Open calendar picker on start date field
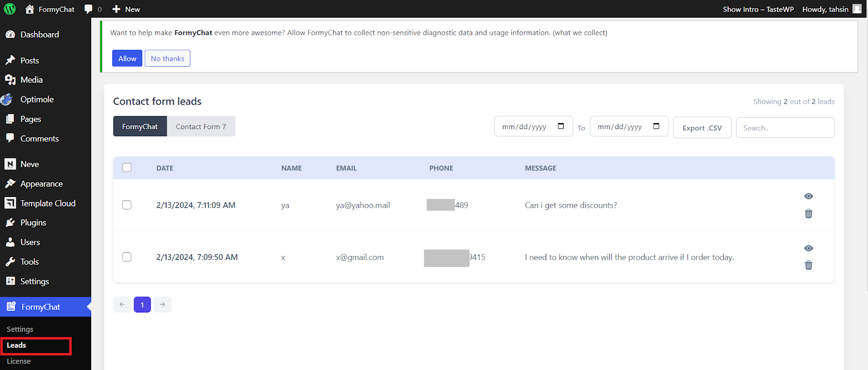The image size is (868, 370). click(561, 126)
